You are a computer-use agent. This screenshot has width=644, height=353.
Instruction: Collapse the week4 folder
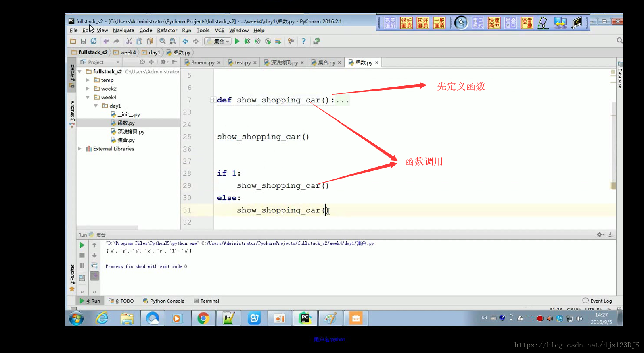click(88, 97)
